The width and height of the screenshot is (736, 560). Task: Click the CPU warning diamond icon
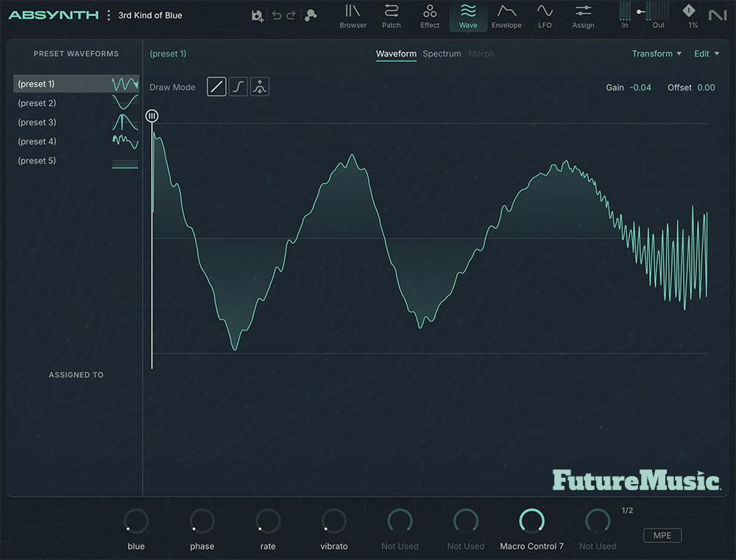[689, 10]
